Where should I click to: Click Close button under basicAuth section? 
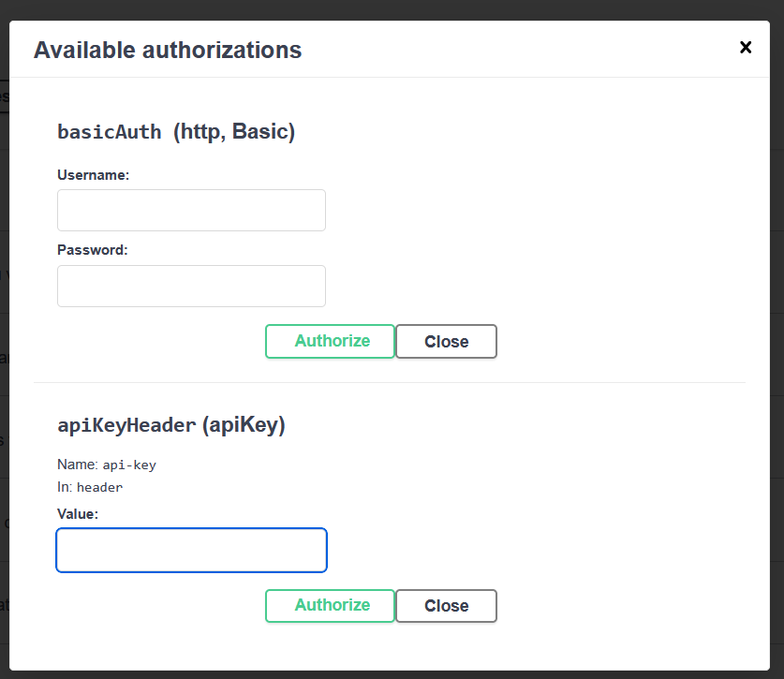point(446,342)
